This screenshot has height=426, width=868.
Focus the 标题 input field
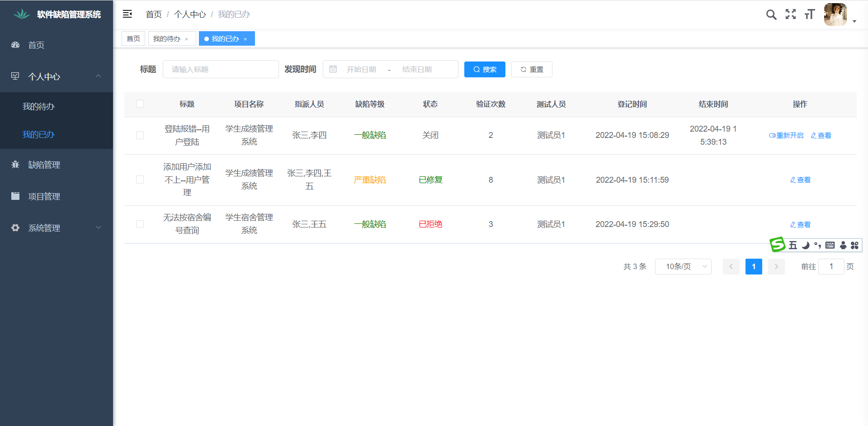(221, 69)
